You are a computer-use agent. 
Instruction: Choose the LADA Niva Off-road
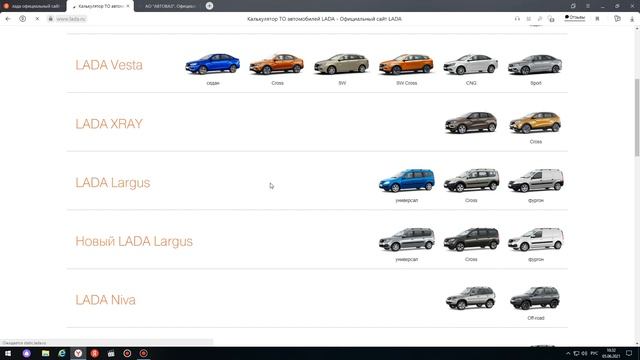[535, 298]
